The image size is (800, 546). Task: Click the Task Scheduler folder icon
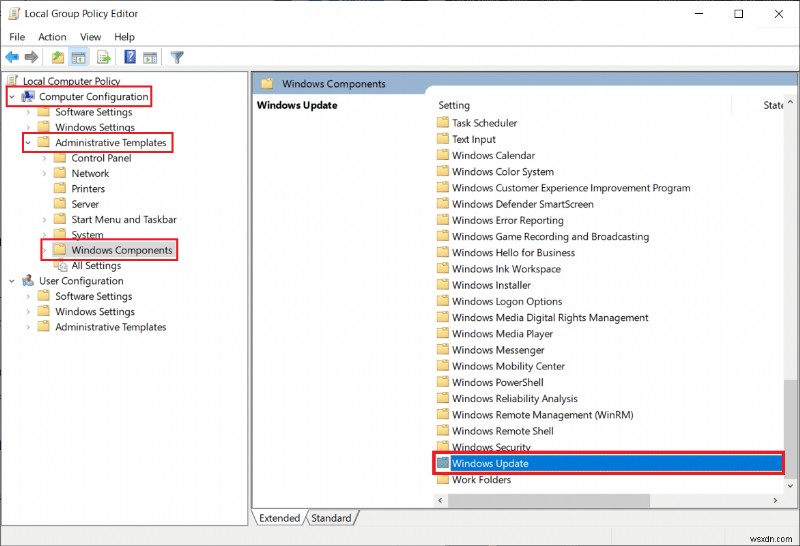pos(443,122)
